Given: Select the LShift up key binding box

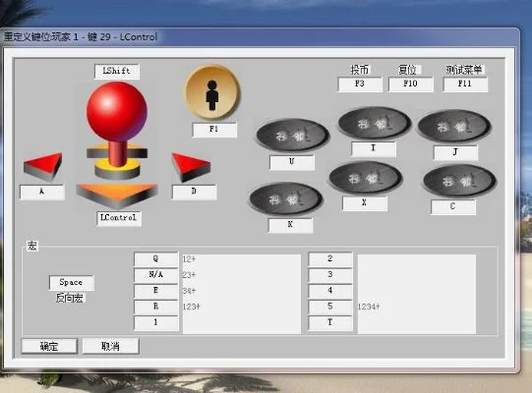Looking at the screenshot, I should point(117,71).
